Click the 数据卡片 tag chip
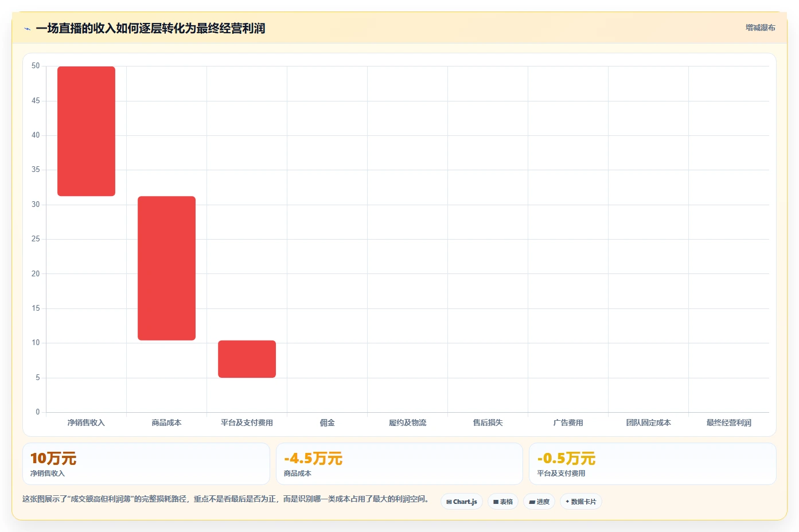 click(x=581, y=502)
